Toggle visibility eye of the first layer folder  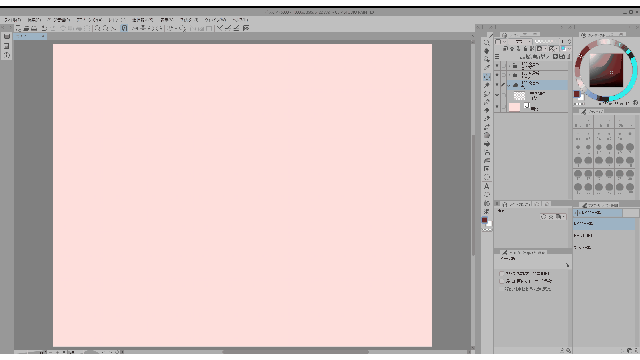[497, 65]
